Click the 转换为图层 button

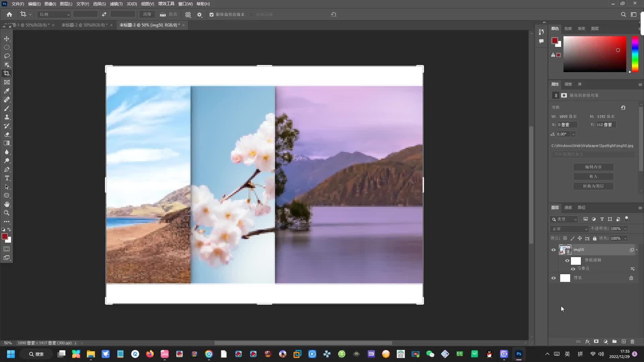coord(593,186)
